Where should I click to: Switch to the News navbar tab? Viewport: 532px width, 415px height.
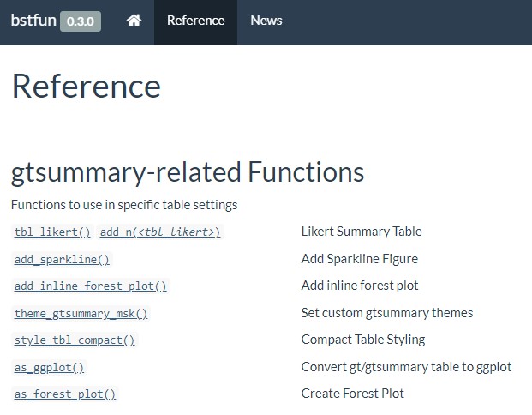[266, 21]
